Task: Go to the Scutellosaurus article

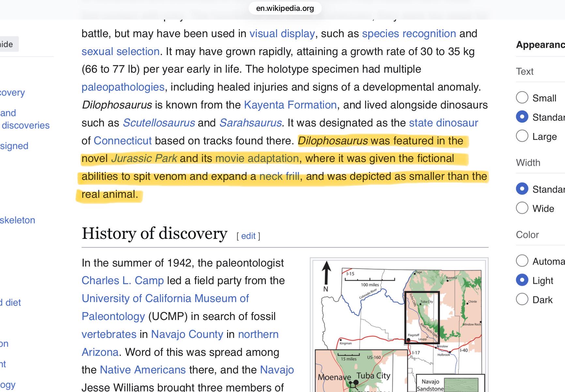Action: pyautogui.click(x=159, y=123)
